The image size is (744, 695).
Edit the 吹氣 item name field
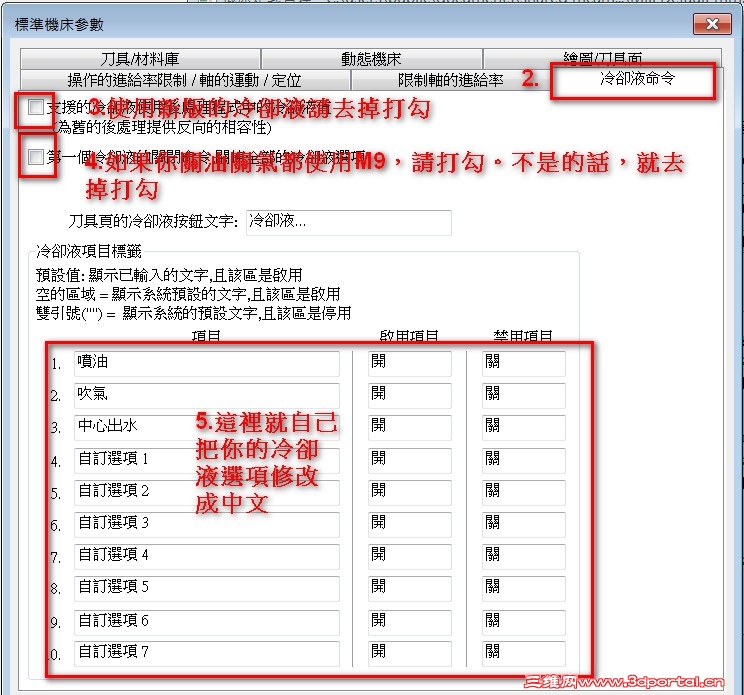pyautogui.click(x=207, y=395)
